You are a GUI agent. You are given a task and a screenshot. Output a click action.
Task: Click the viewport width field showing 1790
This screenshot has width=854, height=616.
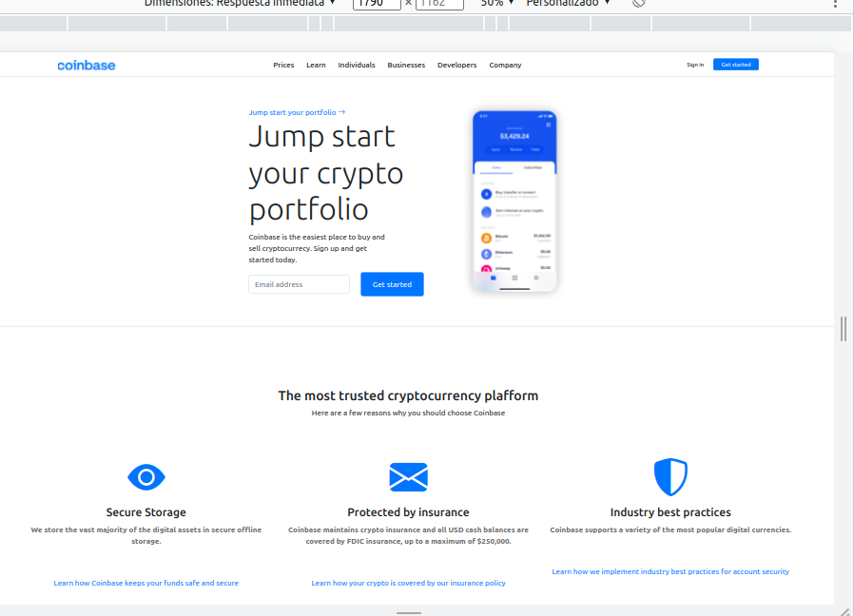point(377,3)
